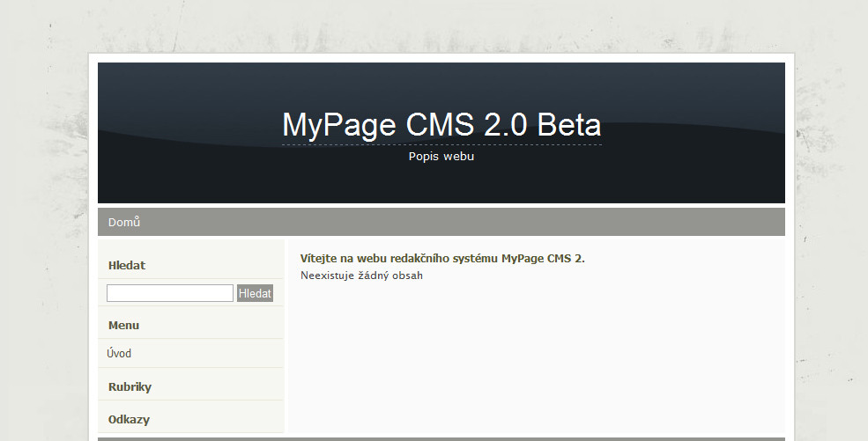This screenshot has height=441, width=868.
Task: Click the Neexistuje žádný obsah message
Action: tap(361, 276)
